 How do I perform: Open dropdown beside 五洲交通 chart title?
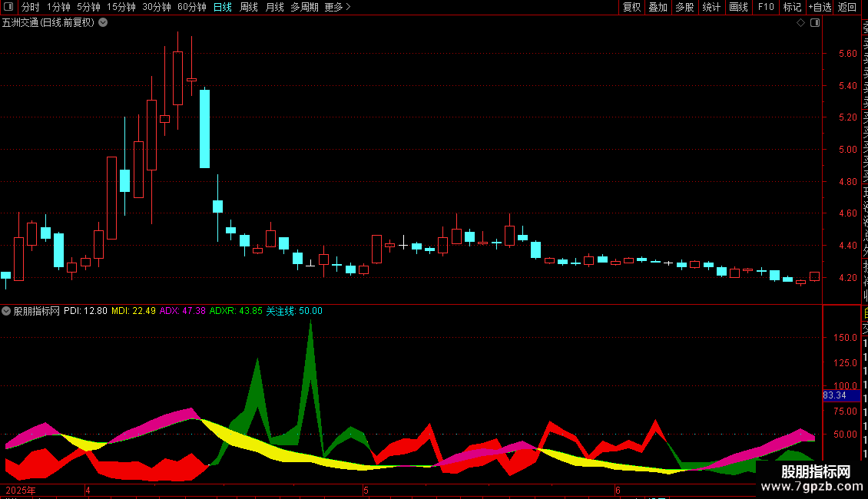click(103, 23)
